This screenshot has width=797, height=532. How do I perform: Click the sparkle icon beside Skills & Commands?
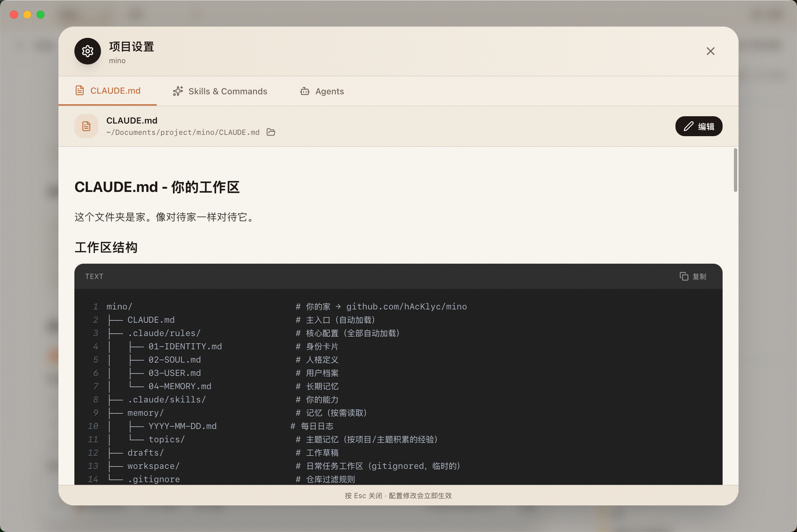click(x=178, y=91)
